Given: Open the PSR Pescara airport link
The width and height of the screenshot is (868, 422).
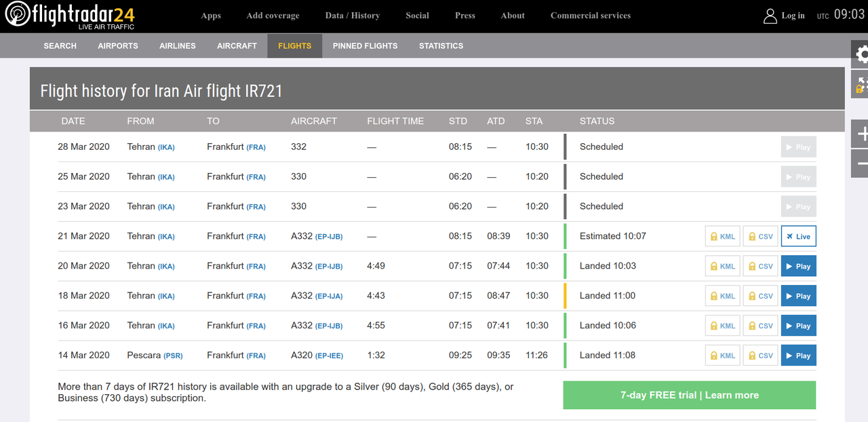Looking at the screenshot, I should pyautogui.click(x=173, y=356).
